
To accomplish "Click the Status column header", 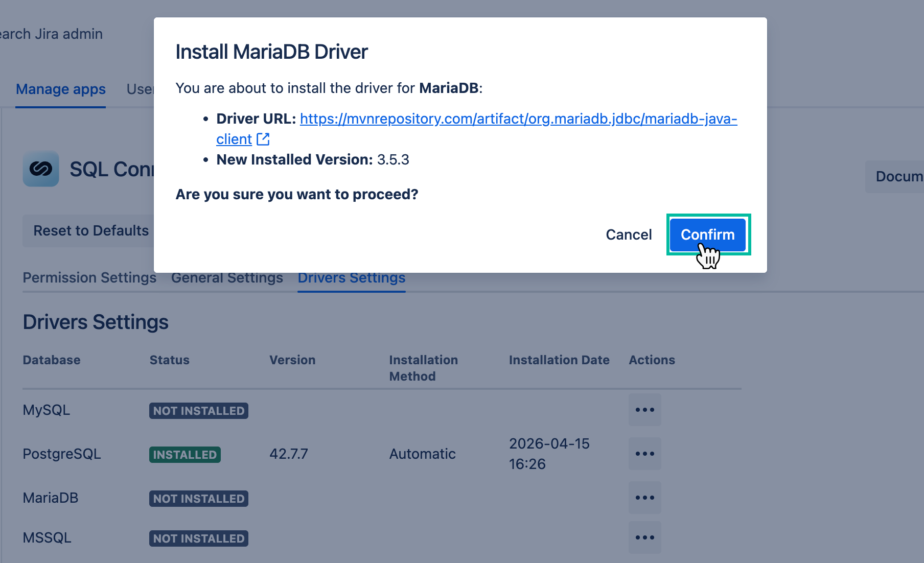I will 170,360.
